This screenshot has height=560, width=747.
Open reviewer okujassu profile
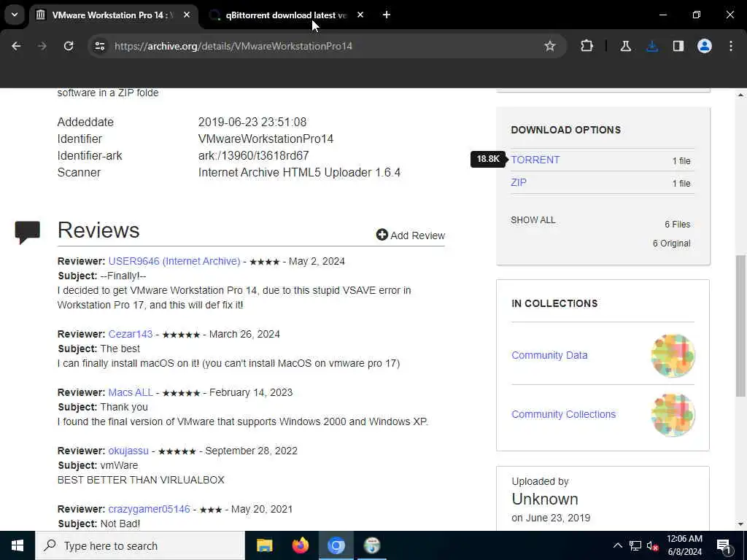pyautogui.click(x=128, y=451)
